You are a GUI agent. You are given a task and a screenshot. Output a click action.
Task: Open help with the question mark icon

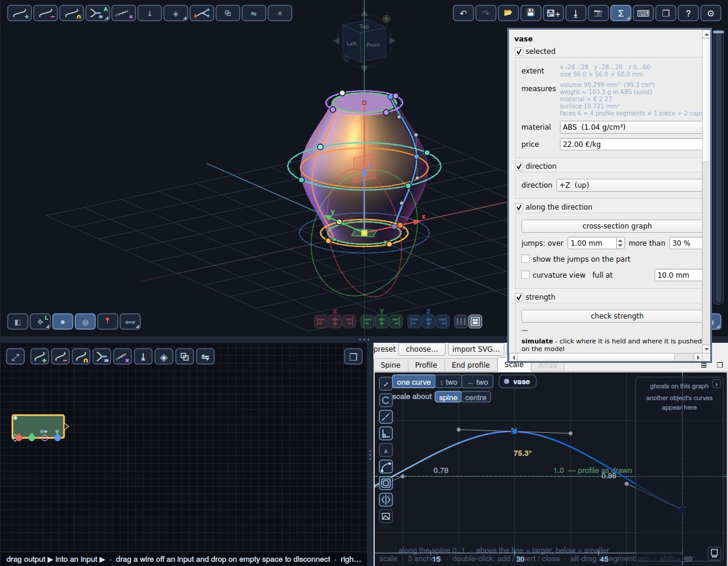(x=688, y=13)
